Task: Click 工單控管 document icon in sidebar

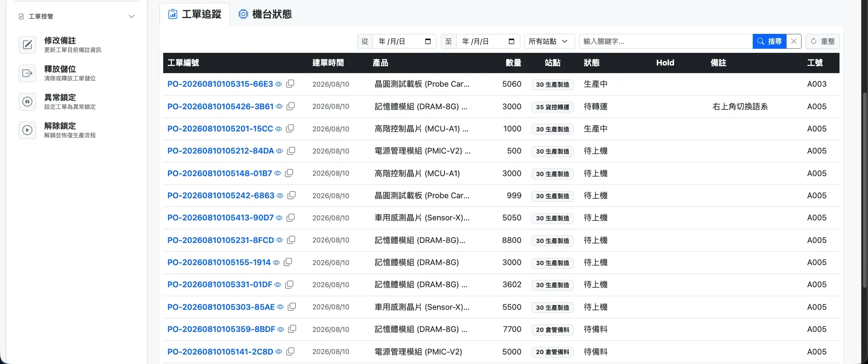Action: [x=21, y=17]
